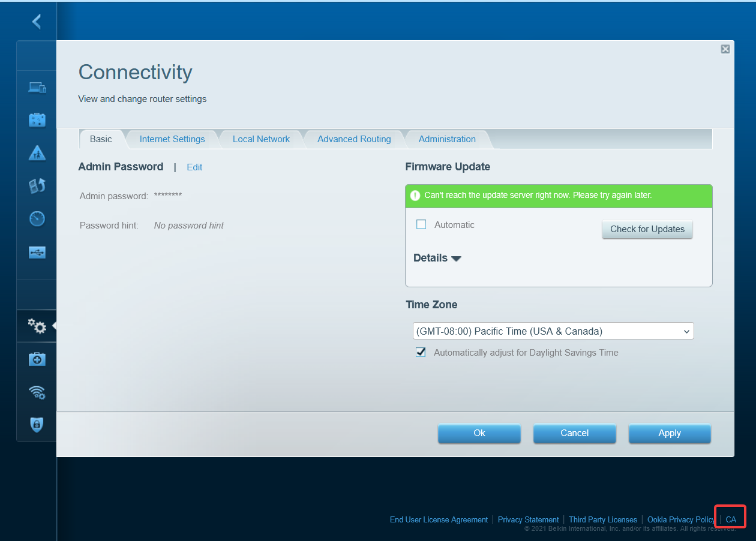Collapse the sidebar with the back arrow

tap(37, 22)
